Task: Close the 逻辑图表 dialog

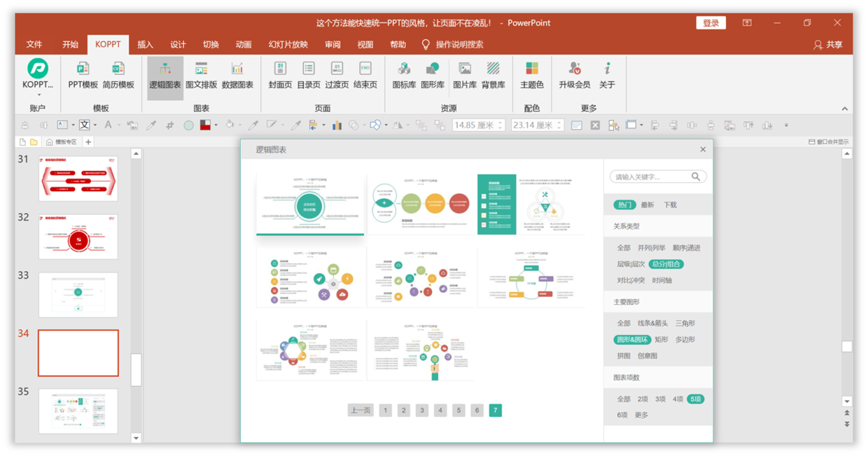Action: (x=703, y=149)
